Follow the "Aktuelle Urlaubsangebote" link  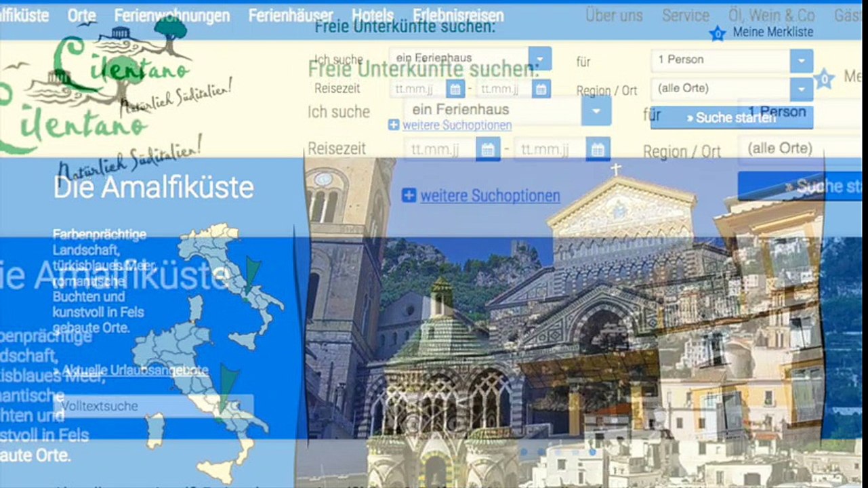pos(134,370)
